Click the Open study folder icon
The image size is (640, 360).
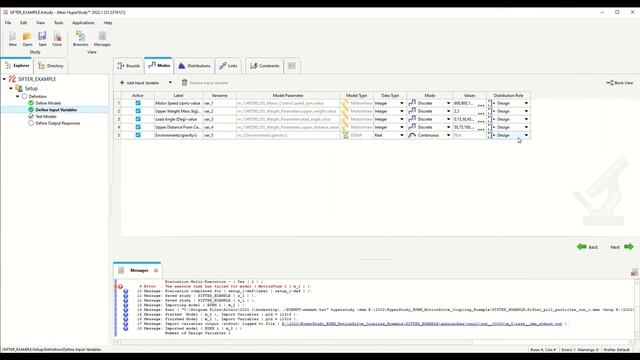27,36
